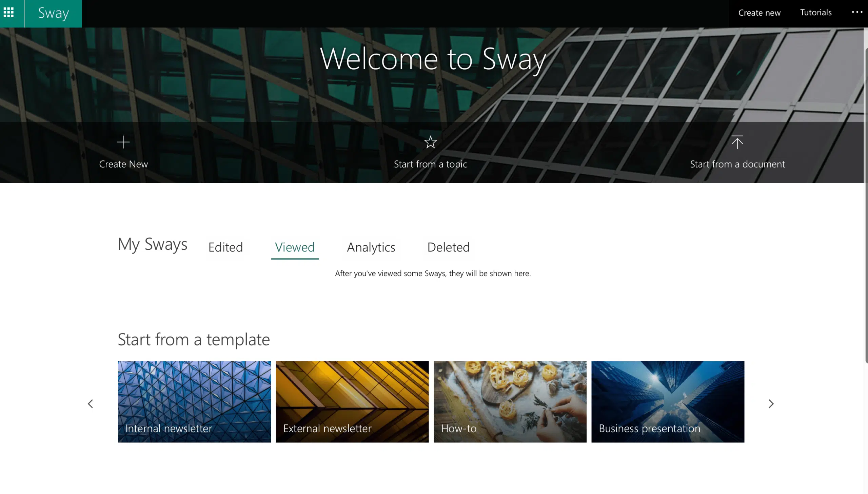The height and width of the screenshot is (494, 868).
Task: Open the Deleted tab
Action: [x=448, y=247]
